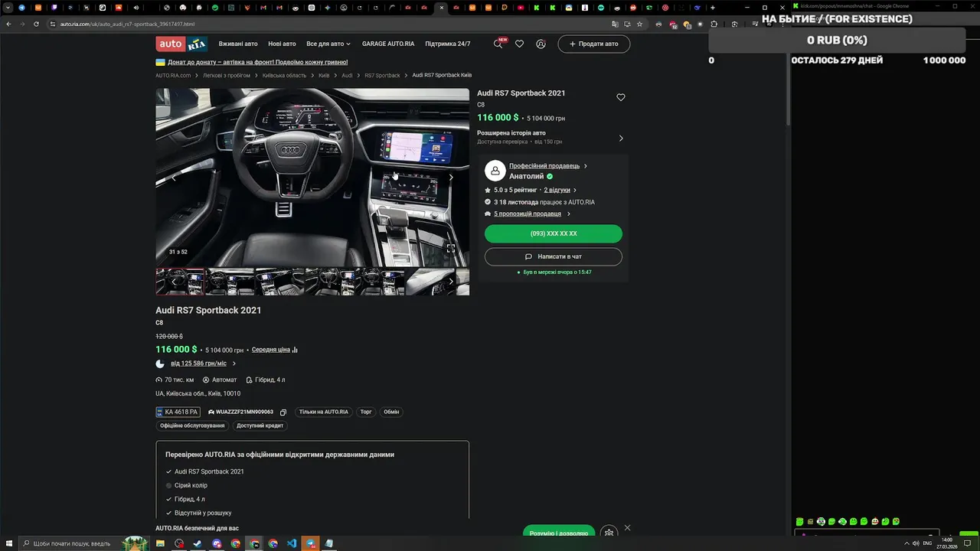Expand the 'Все для авто' menu
Viewport: 980px width, 551px height.
pos(328,44)
